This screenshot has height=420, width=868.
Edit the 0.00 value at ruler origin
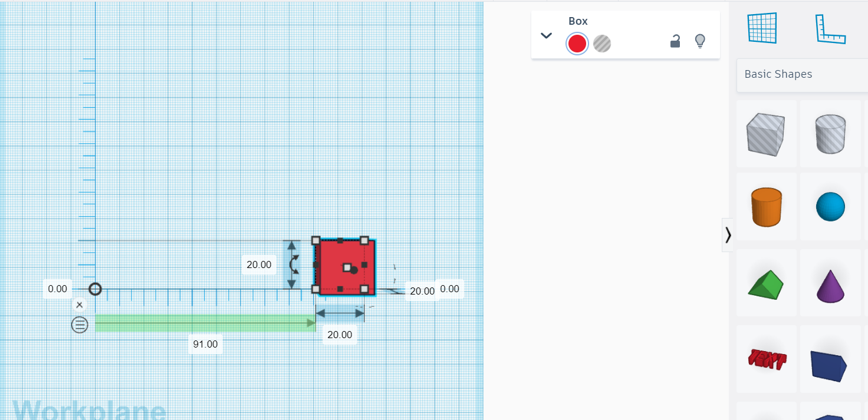point(58,289)
